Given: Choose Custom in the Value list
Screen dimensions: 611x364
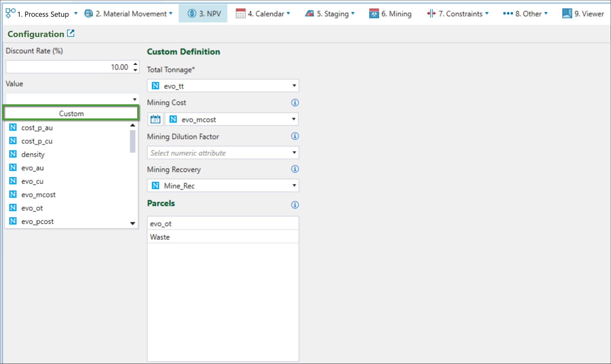Looking at the screenshot, I should tap(71, 113).
